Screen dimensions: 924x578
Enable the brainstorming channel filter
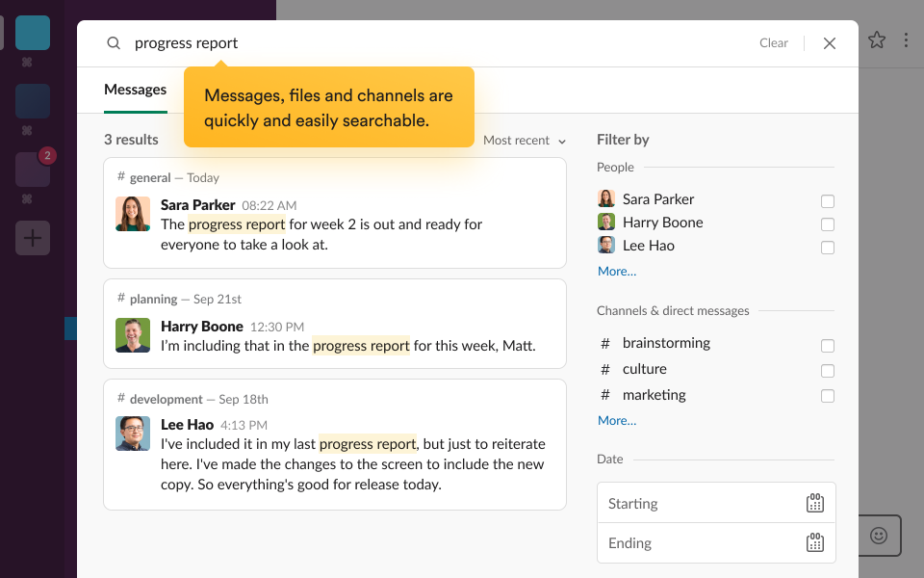tap(828, 345)
